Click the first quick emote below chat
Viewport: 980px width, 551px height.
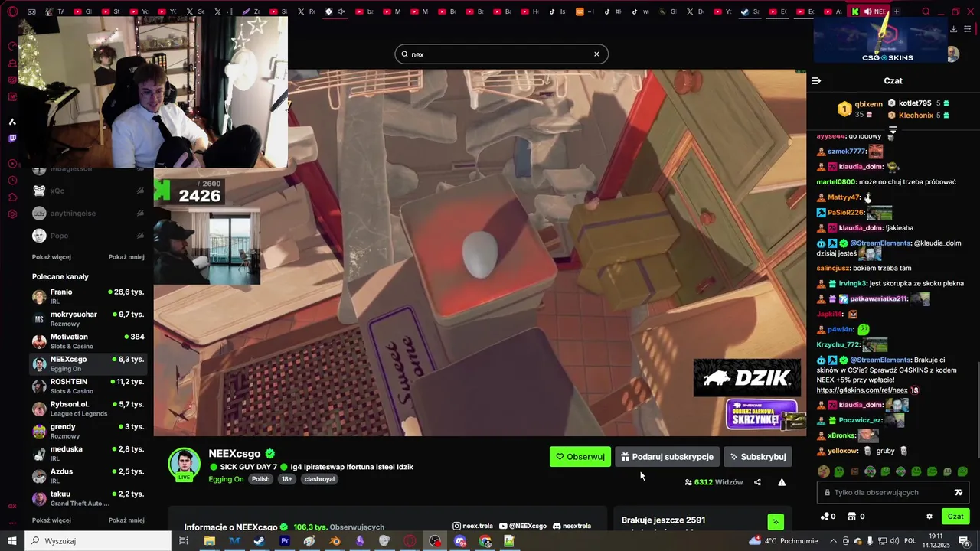point(824,471)
